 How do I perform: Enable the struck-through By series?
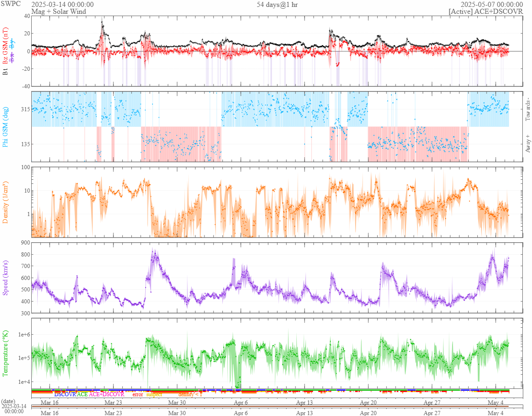12,44
